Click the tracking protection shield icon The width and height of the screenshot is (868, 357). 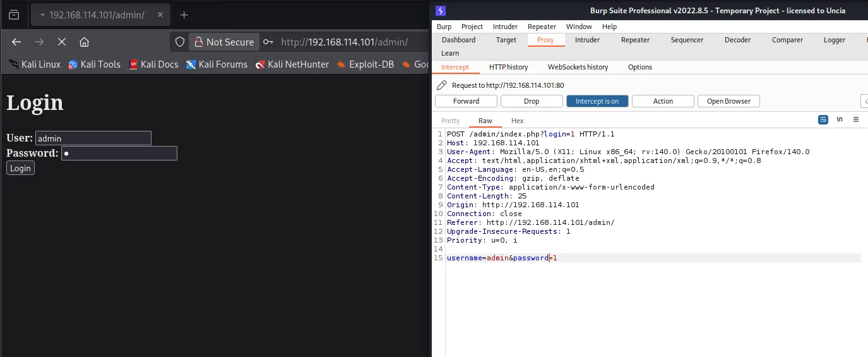(x=180, y=42)
